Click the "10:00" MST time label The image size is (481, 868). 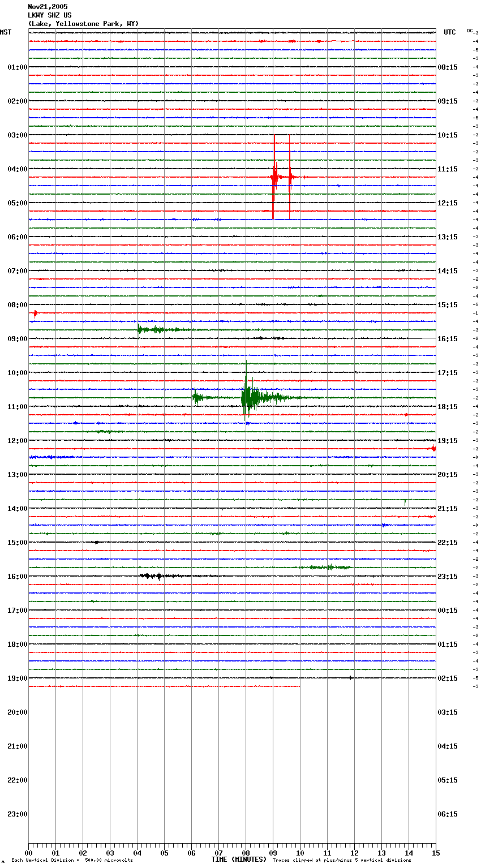click(x=18, y=373)
